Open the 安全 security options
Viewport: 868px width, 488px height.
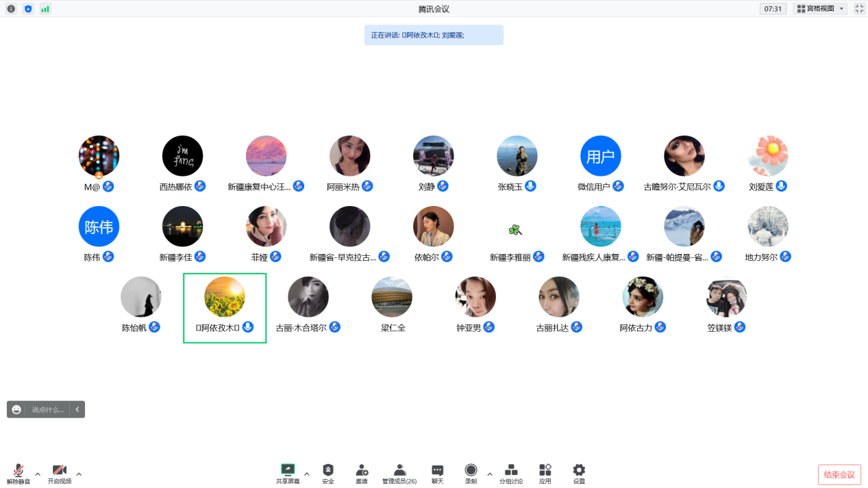pos(328,471)
